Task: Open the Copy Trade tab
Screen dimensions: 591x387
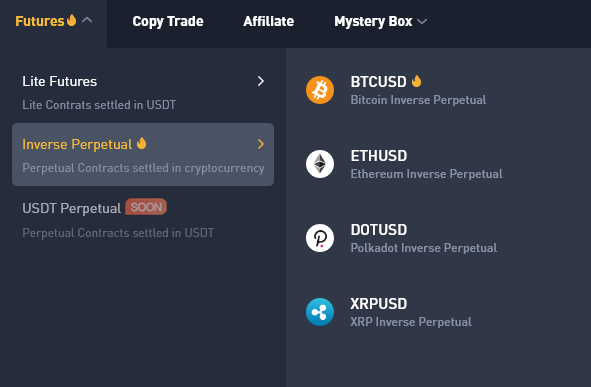Action: [x=168, y=21]
